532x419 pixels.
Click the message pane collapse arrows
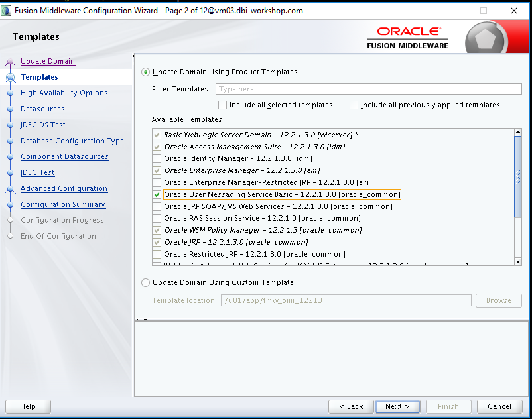[x=141, y=320]
